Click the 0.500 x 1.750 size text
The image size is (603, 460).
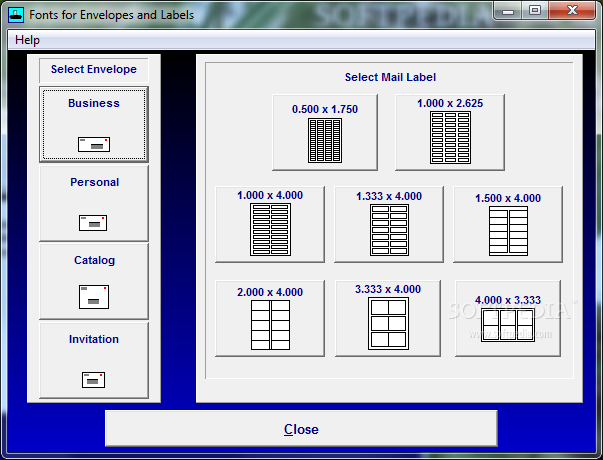[325, 109]
